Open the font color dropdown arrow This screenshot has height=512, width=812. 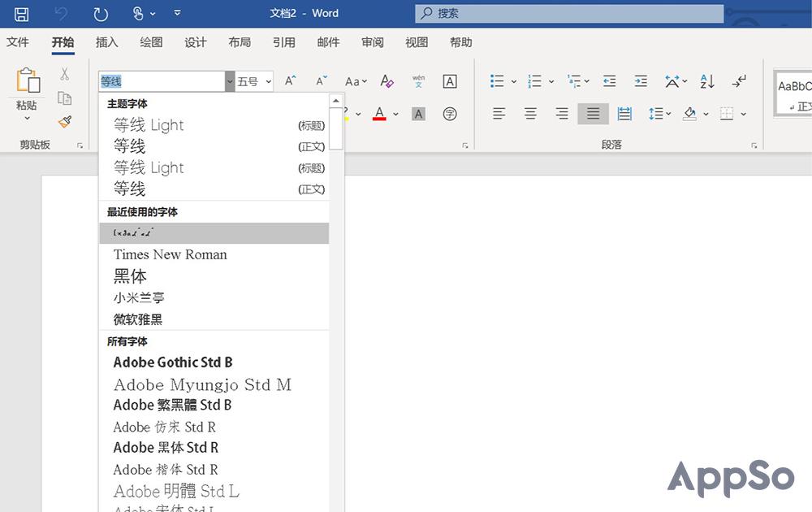click(x=396, y=114)
